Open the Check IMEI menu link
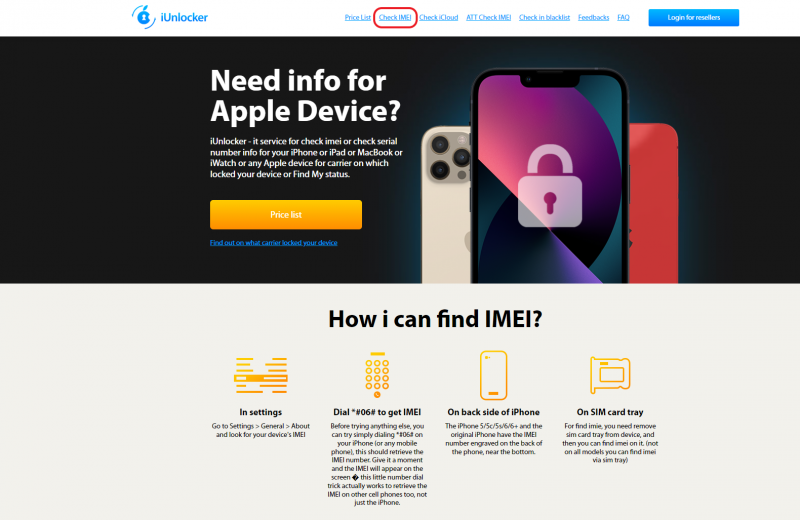The height and width of the screenshot is (520, 800). 395,17
